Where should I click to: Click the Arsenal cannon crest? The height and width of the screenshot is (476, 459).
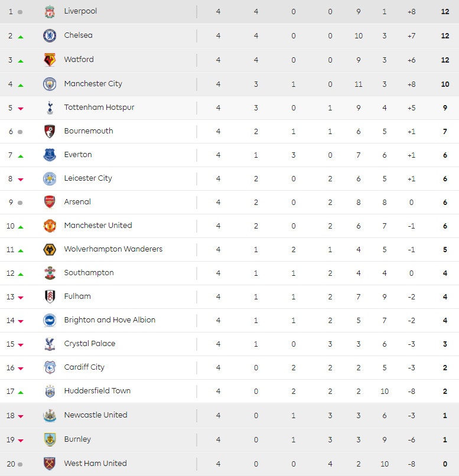[50, 202]
